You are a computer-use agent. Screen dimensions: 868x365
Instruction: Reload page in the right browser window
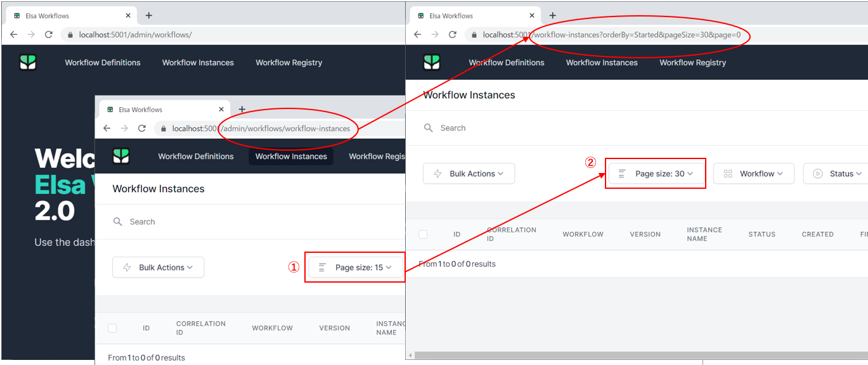click(x=453, y=35)
